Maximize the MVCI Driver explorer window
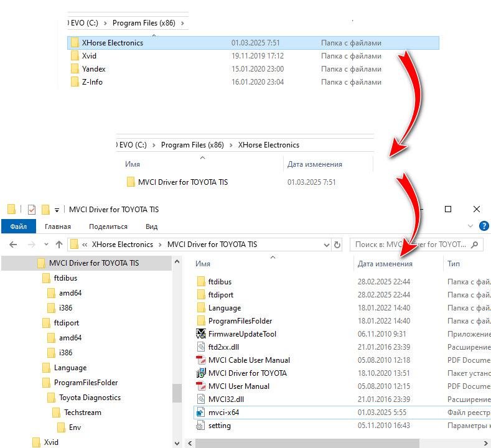 coord(448,209)
